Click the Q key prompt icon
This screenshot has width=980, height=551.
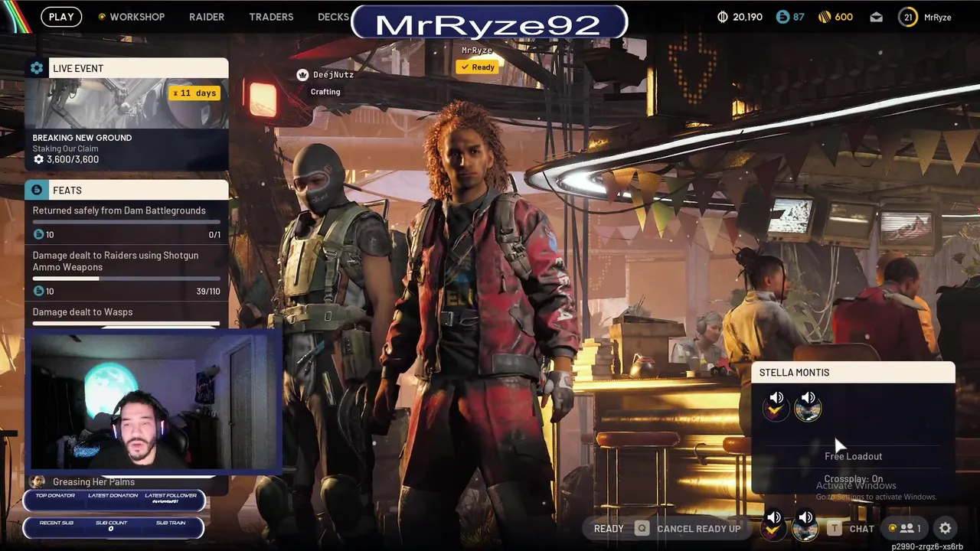click(x=642, y=529)
